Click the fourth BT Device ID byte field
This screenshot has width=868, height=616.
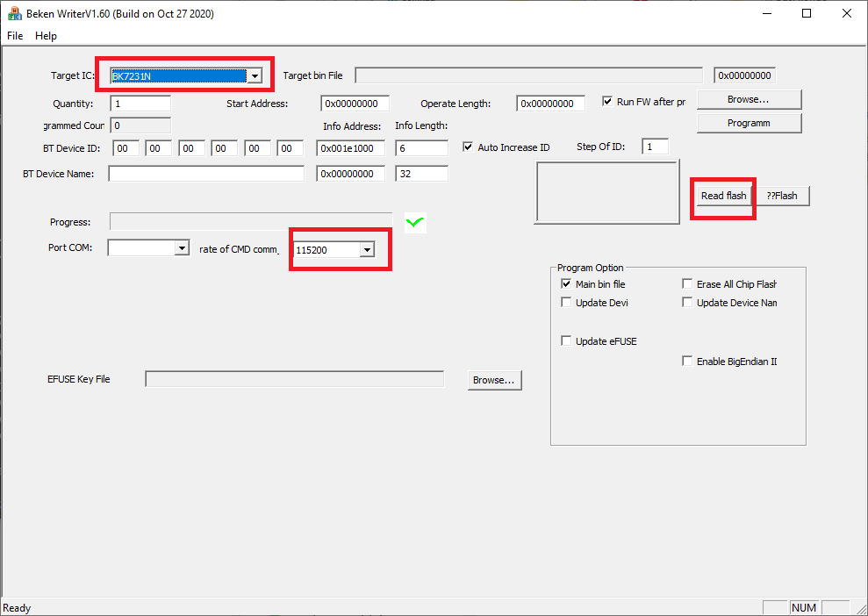(225, 148)
